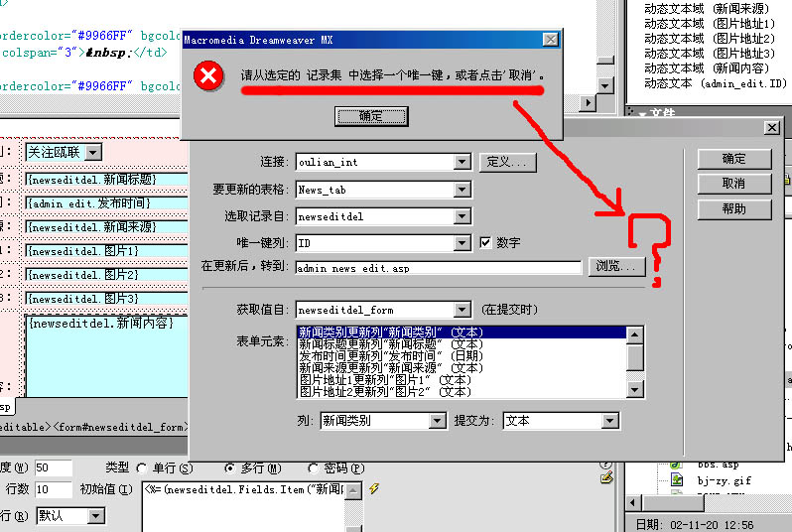
Task: Click the bj-zy.gif file icon
Action: point(676,480)
